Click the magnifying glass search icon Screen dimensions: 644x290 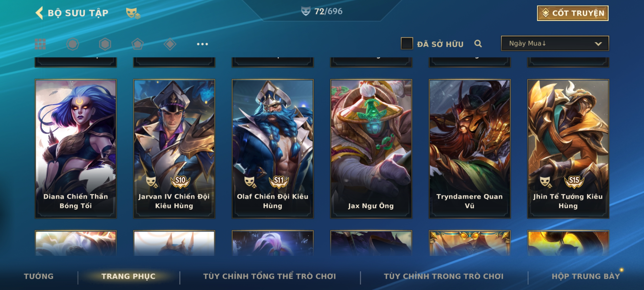[x=478, y=44]
